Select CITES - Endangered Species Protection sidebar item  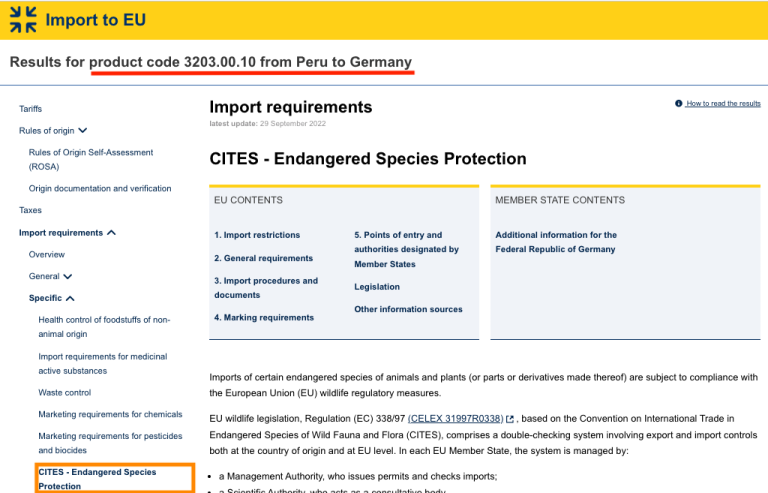[x=115, y=479]
